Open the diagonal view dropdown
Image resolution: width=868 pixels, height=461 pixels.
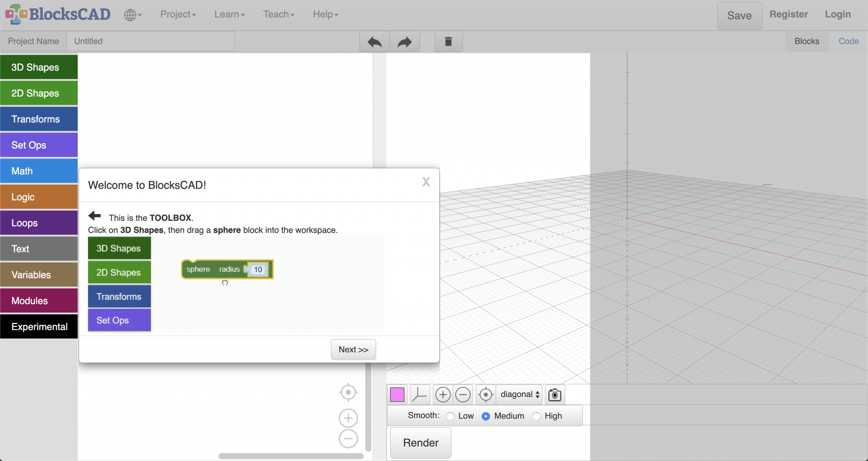(x=520, y=394)
